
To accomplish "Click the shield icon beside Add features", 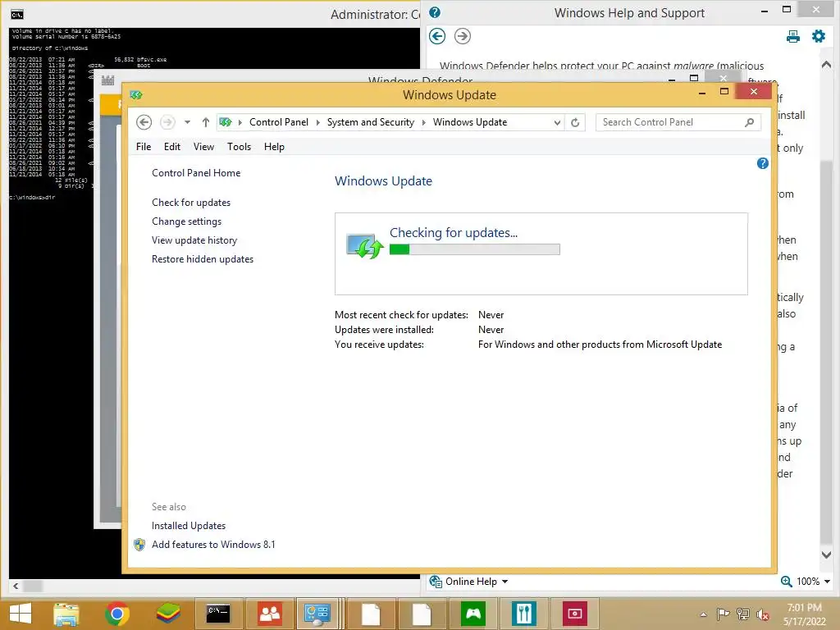I will pos(139,545).
